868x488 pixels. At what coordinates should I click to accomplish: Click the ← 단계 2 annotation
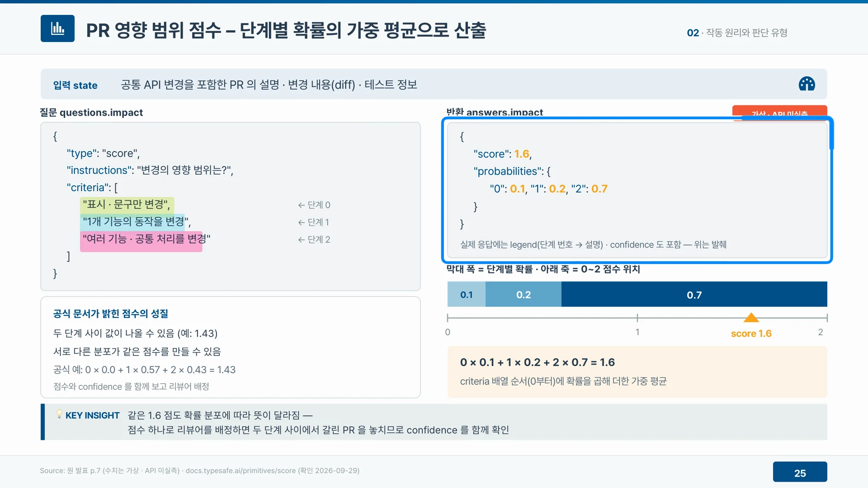pyautogui.click(x=314, y=239)
